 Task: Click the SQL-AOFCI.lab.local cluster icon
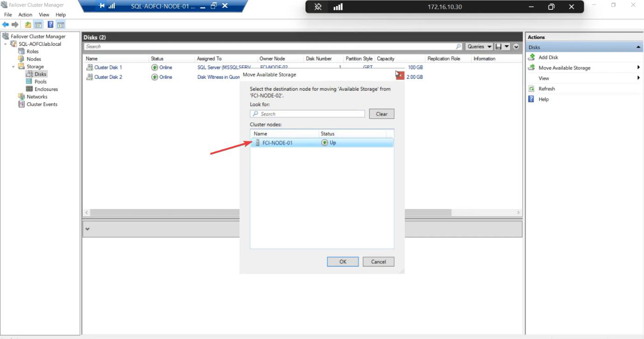pos(14,44)
